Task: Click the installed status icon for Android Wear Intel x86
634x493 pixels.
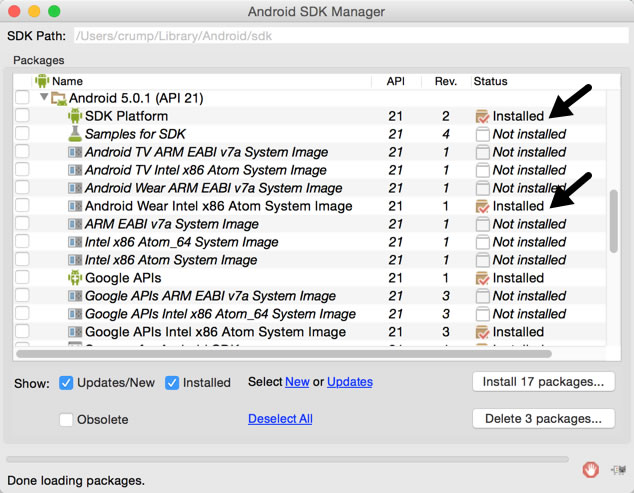Action: pos(482,206)
